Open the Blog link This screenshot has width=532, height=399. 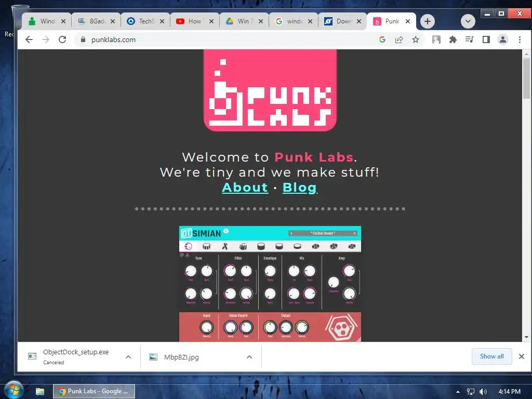(300, 187)
